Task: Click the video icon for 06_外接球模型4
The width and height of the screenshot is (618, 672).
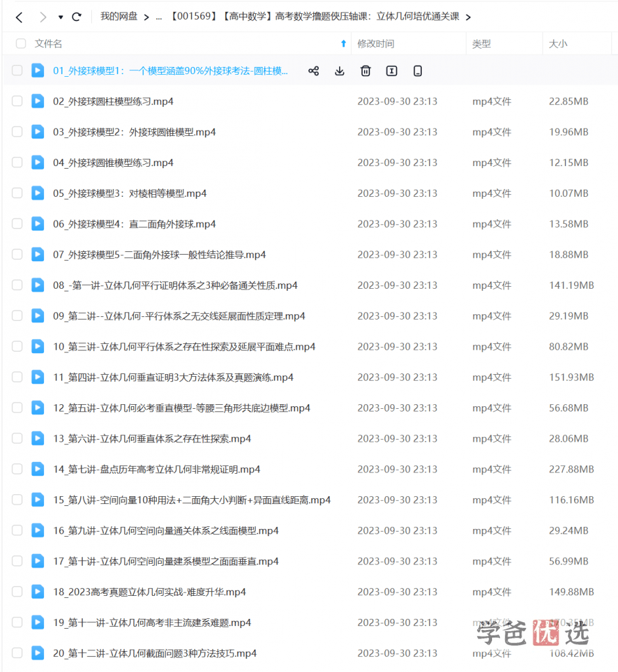Action: [x=37, y=223]
